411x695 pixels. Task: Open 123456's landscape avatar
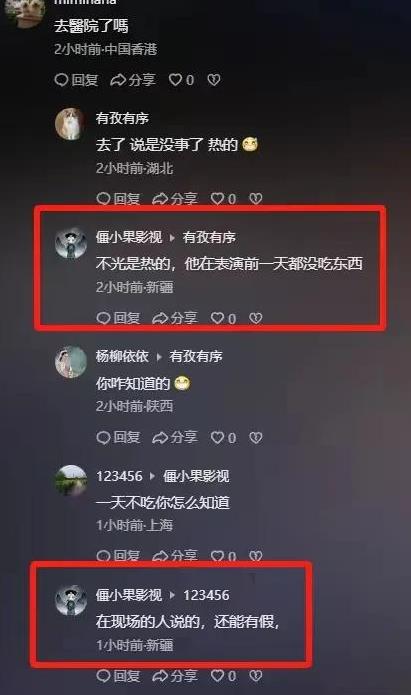[70, 480]
